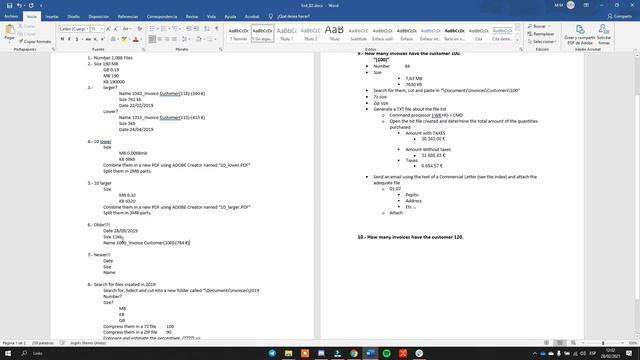This screenshot has width=640, height=360.
Task: Open the change case Aa dropdown
Action: (x=126, y=29)
